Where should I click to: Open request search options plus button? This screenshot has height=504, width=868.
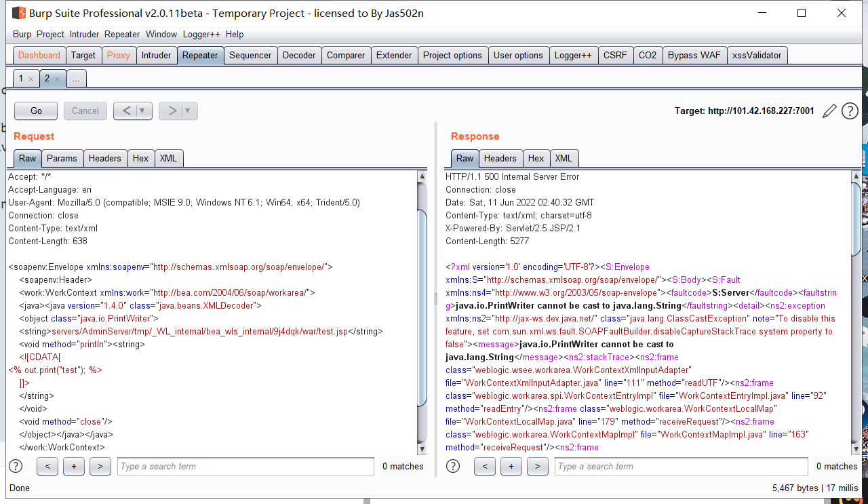(74, 466)
